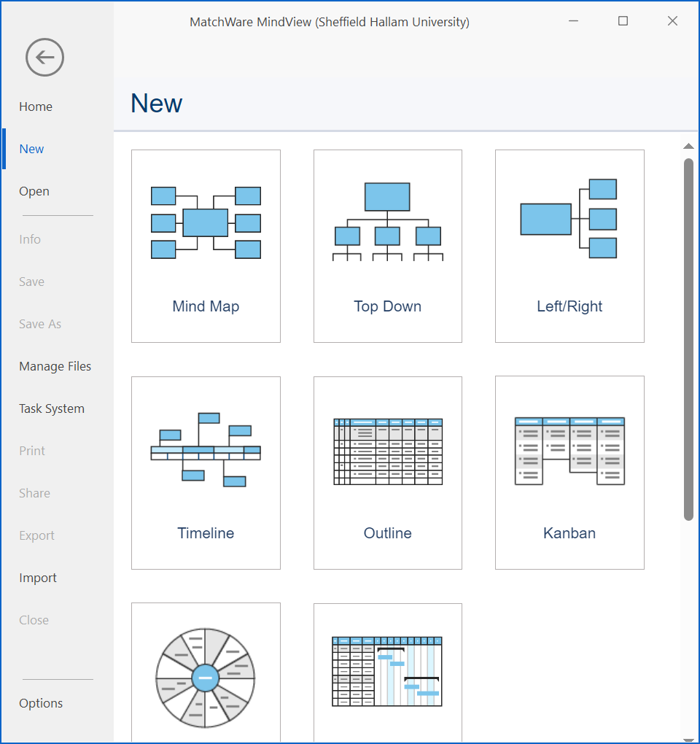Choose the Top Down diagram icon

387,222
